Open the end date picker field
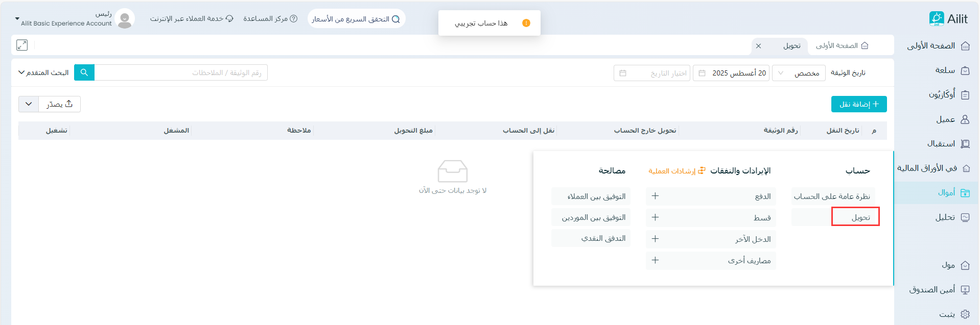Viewport: 980px width, 325px height. (652, 73)
